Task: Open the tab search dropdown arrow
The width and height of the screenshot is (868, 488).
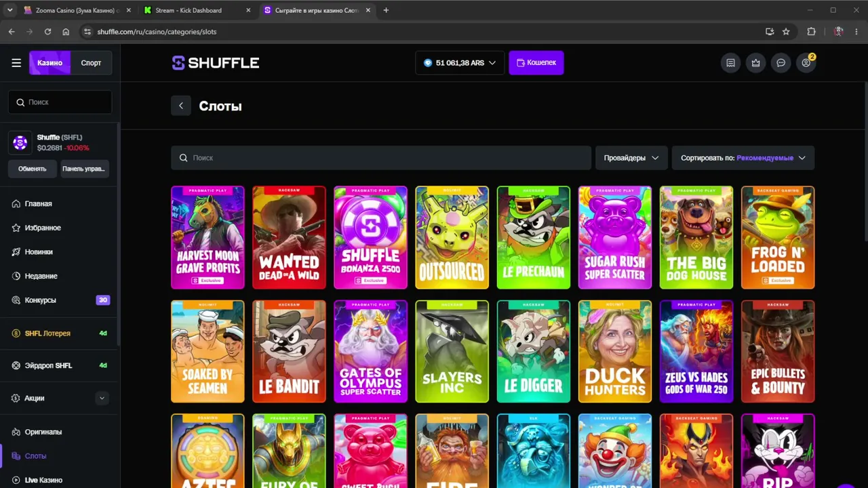Action: (9, 10)
